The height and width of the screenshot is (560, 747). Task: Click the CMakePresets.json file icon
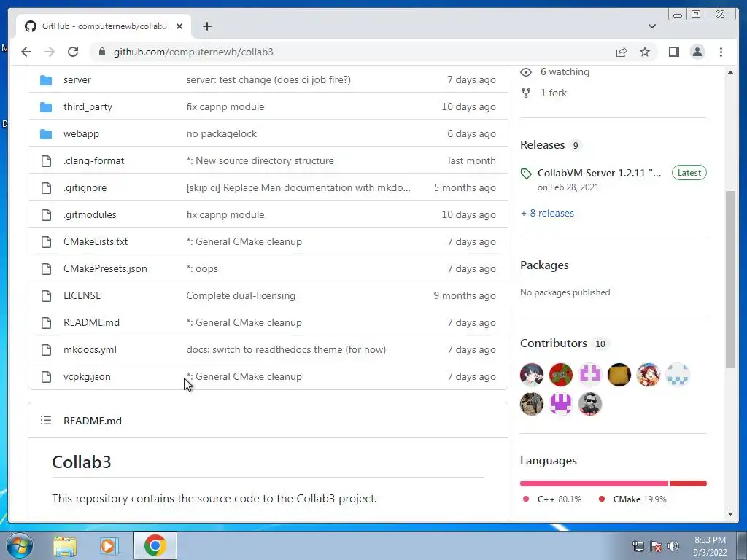point(46,269)
